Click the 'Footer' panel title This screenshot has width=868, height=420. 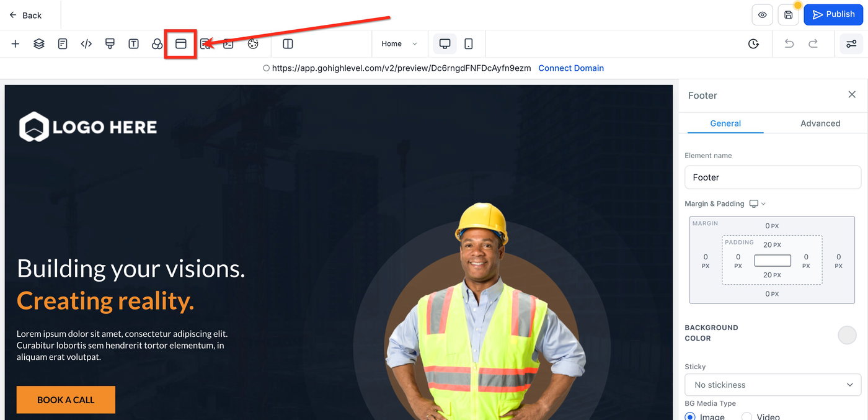pos(702,96)
